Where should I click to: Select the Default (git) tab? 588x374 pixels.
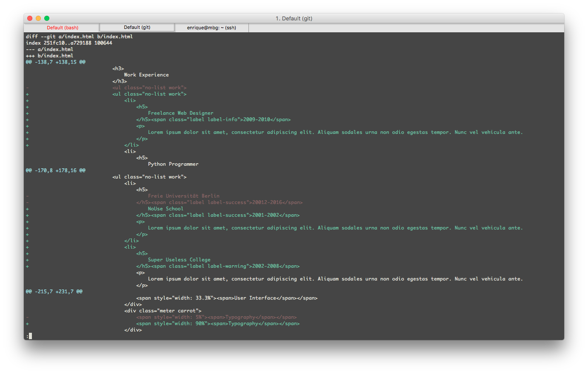pyautogui.click(x=137, y=28)
